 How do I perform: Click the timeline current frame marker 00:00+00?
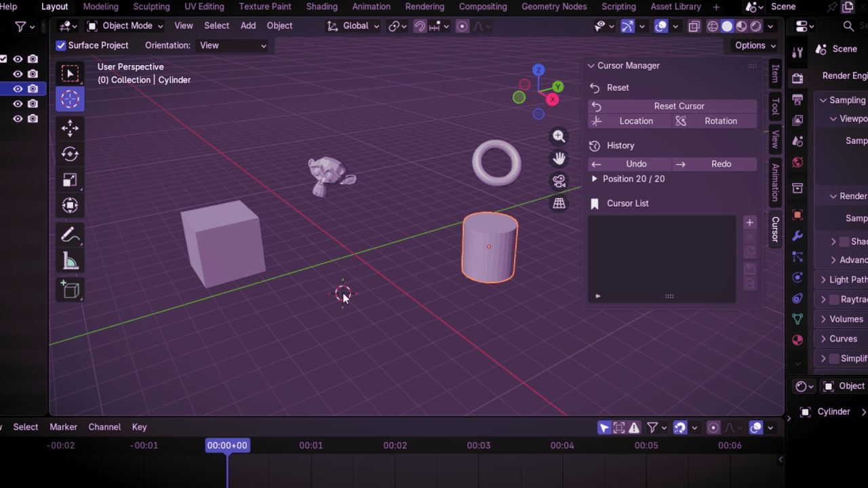pos(227,445)
